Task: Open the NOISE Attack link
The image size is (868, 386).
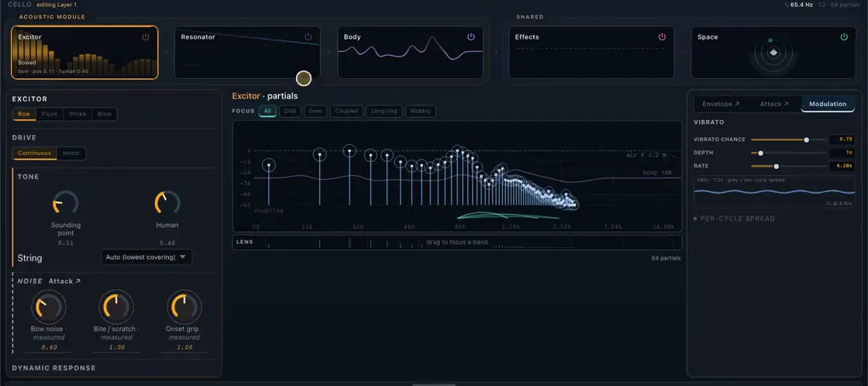Action: coord(65,281)
